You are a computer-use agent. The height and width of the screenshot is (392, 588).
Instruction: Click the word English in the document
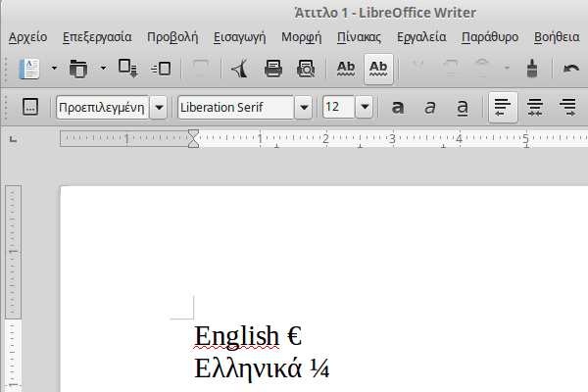tap(236, 336)
